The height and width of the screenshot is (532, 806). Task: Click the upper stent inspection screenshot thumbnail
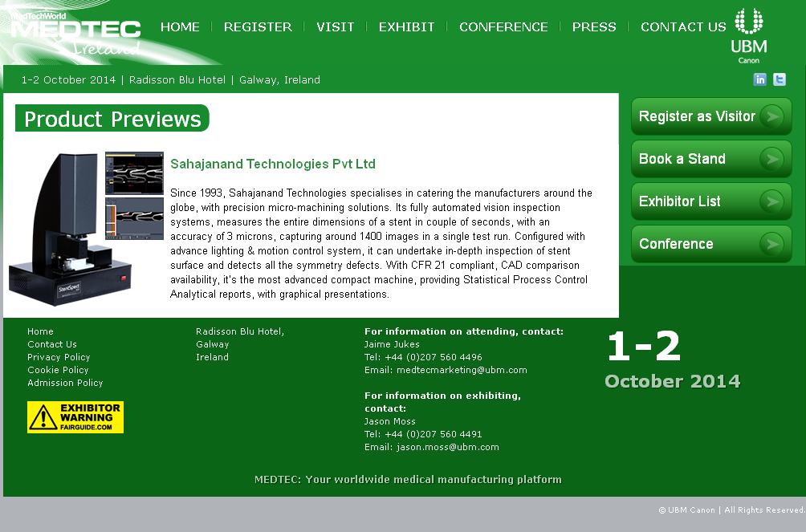pyautogui.click(x=135, y=173)
